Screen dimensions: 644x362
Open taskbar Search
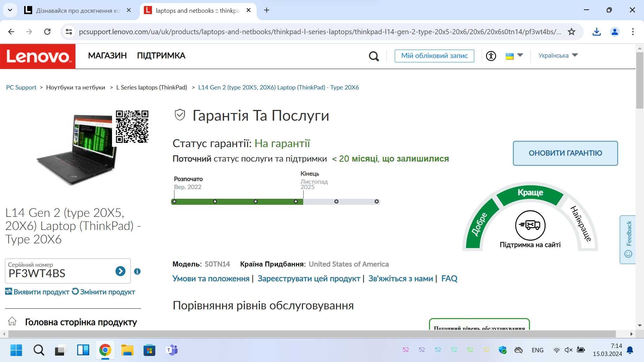point(39,350)
